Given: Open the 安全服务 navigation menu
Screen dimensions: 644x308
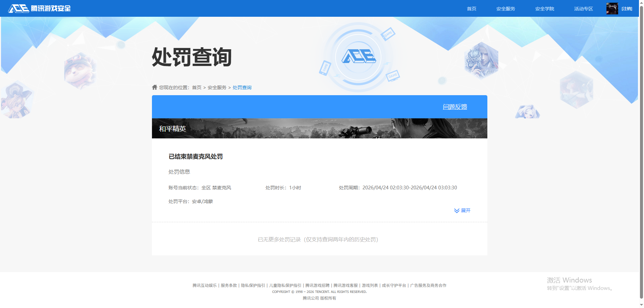Looking at the screenshot, I should pyautogui.click(x=505, y=9).
